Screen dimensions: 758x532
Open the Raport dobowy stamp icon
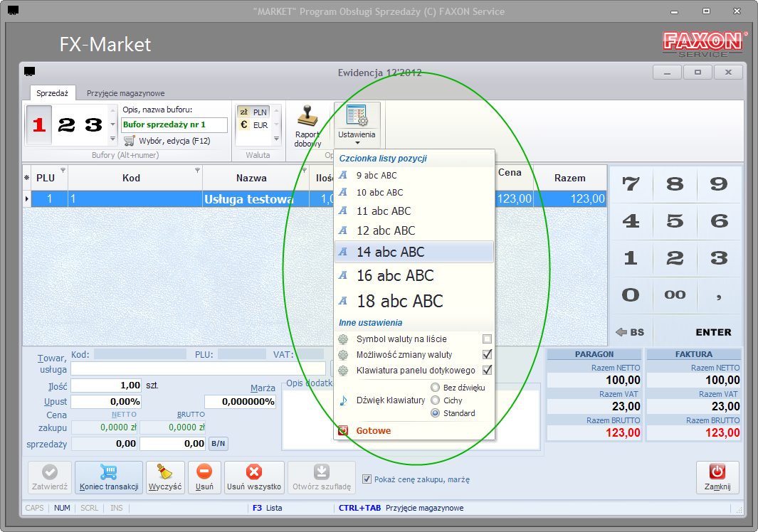[307, 116]
